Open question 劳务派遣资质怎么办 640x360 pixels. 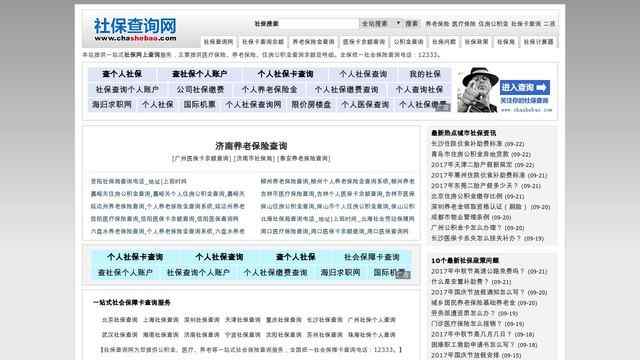coord(463,313)
